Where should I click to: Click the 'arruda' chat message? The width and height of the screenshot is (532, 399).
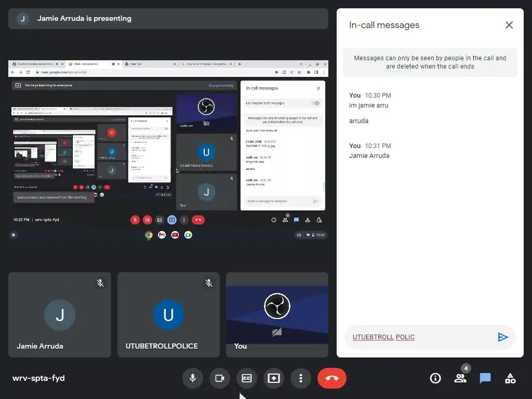(x=358, y=121)
